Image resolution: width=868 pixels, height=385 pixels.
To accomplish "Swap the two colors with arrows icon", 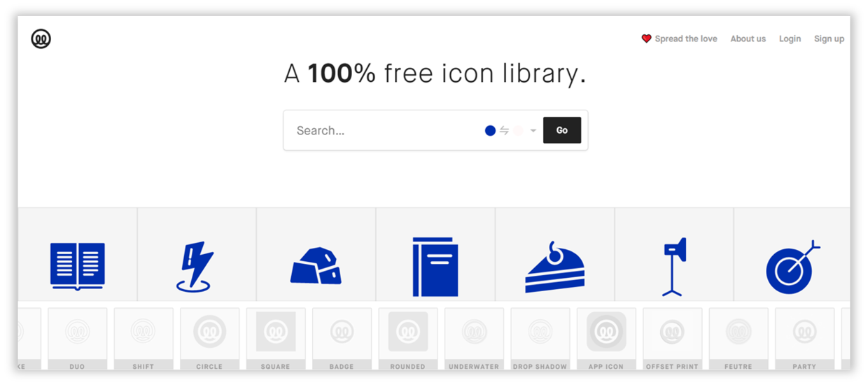I will tap(504, 131).
